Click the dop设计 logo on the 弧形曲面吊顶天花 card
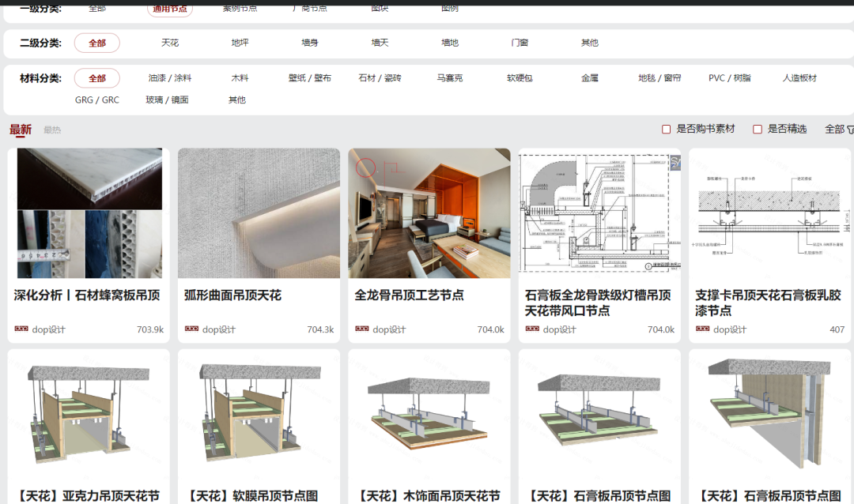Image resolution: width=854 pixels, height=504 pixels. [191, 329]
